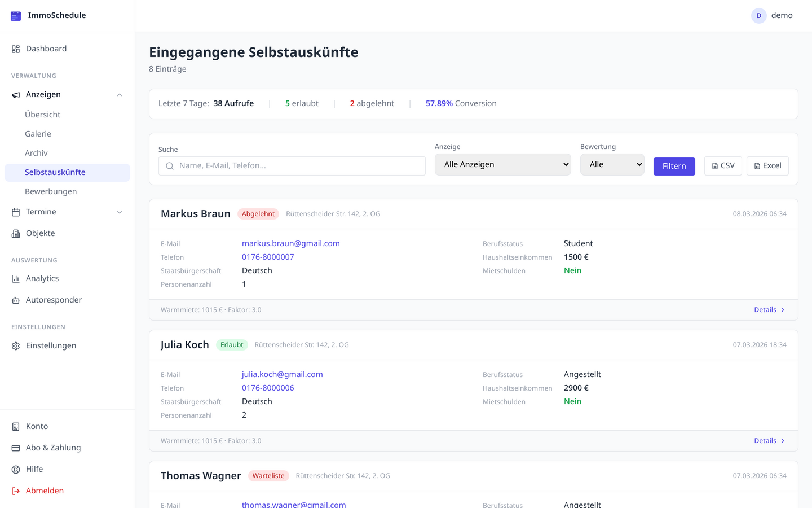Click the Anzeigen megaphone icon
Viewport: 812px width, 508px height.
pos(15,94)
